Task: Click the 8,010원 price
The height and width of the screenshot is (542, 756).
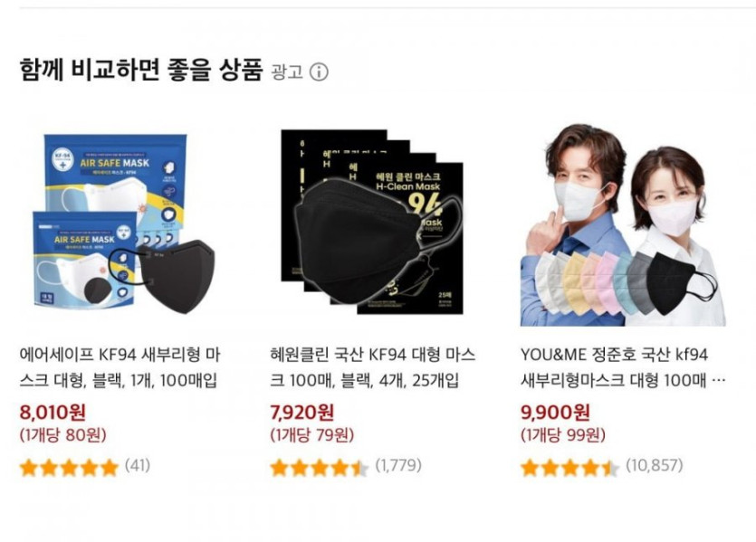Action: (x=53, y=413)
